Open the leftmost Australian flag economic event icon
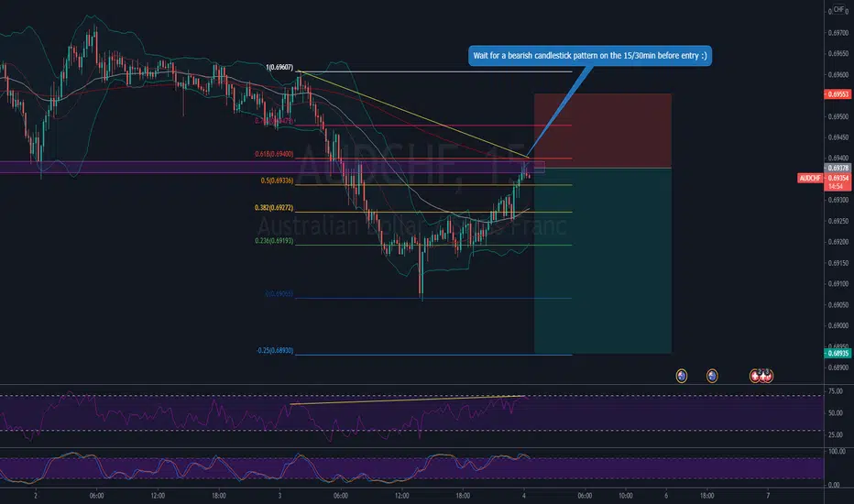 [682, 376]
